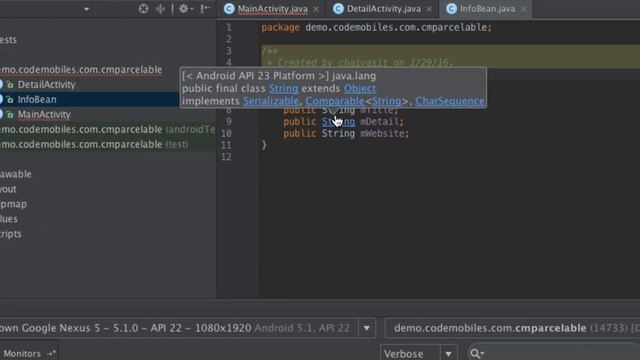Close the DetailActivity.java tab
Viewport: 640px width, 360px height.
coord(429,9)
